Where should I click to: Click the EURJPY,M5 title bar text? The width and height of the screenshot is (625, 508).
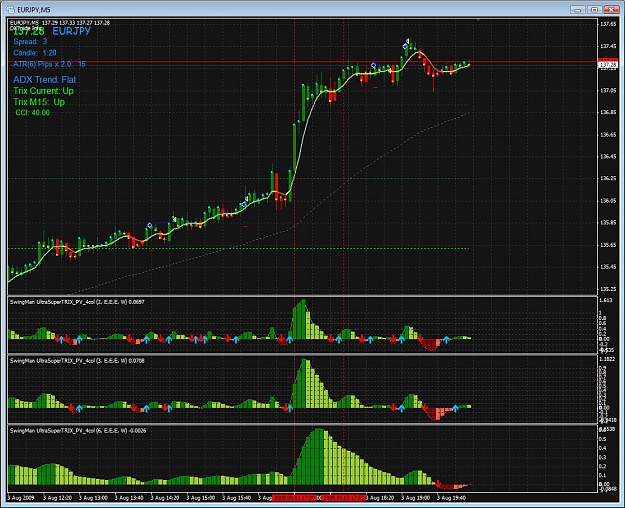pyautogui.click(x=34, y=10)
